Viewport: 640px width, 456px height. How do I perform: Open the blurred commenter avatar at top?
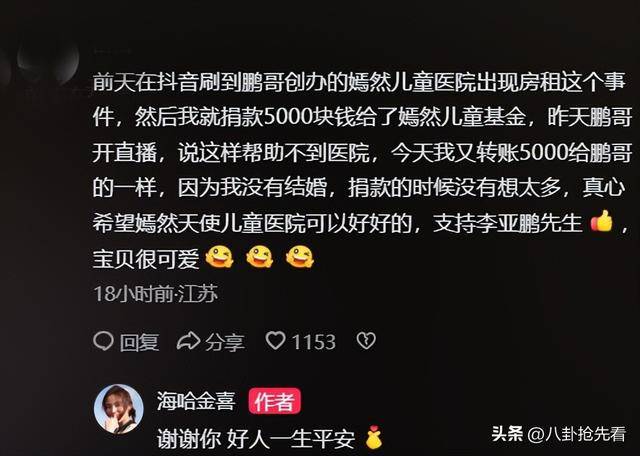tap(48, 60)
